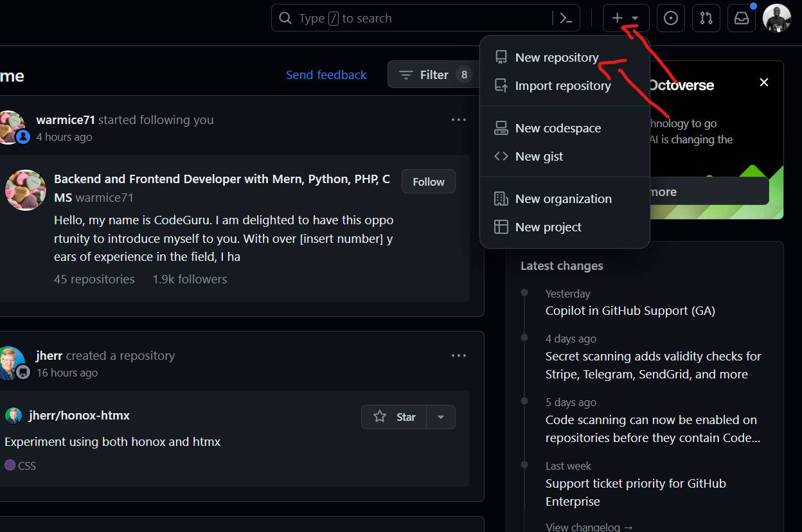Open options menu for jherr feed item

[459, 356]
